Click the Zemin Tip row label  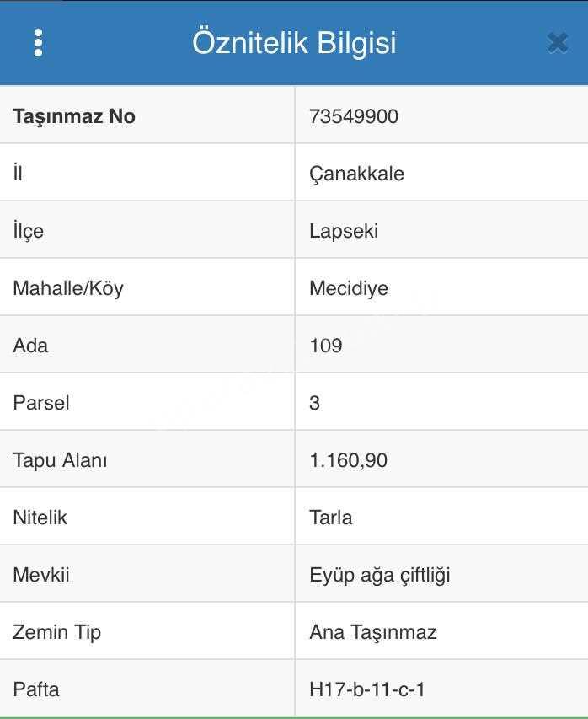point(56,632)
